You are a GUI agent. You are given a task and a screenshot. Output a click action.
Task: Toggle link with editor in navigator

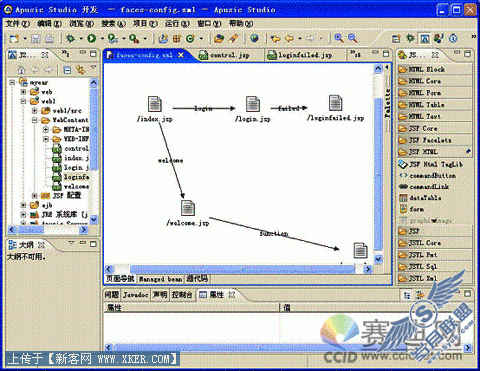pos(80,70)
